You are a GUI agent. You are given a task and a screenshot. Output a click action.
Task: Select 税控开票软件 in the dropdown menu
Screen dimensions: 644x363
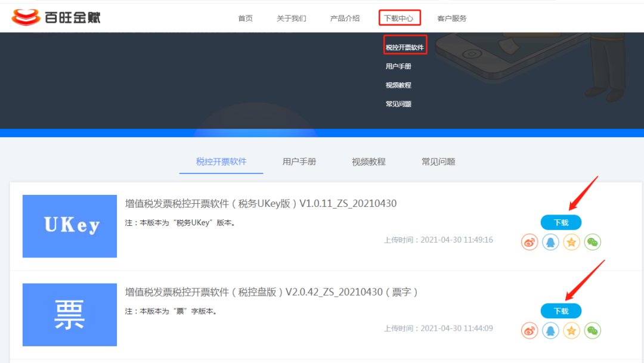pos(404,47)
